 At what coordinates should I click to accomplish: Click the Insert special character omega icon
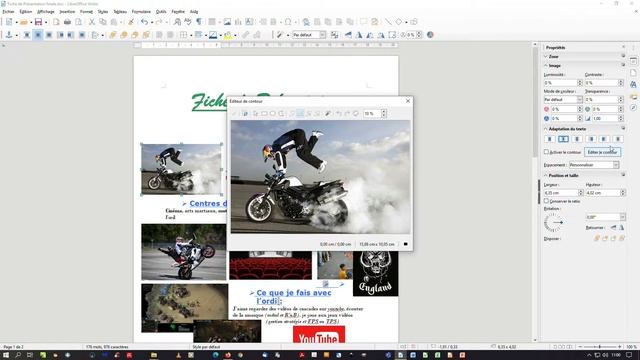[x=288, y=22]
